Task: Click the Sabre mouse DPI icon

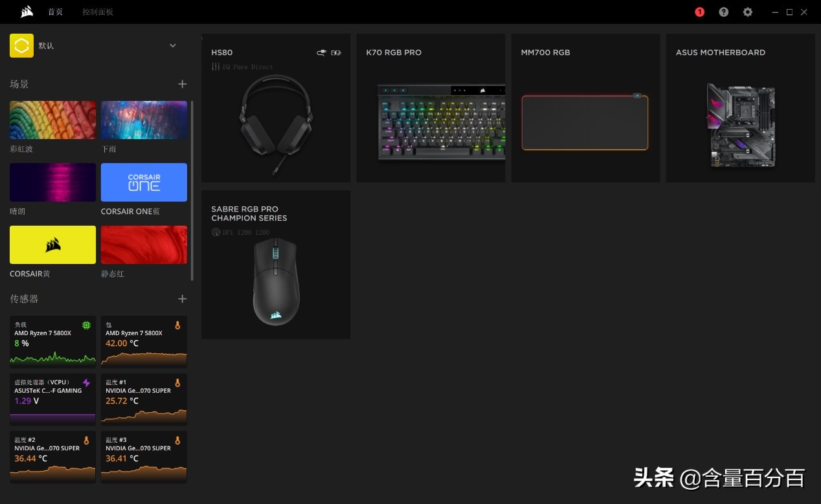Action: [216, 232]
